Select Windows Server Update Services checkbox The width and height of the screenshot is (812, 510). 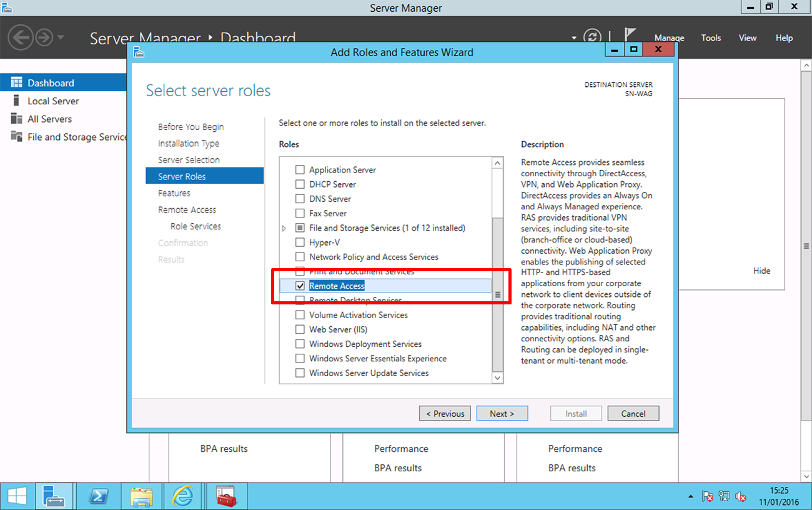point(300,373)
